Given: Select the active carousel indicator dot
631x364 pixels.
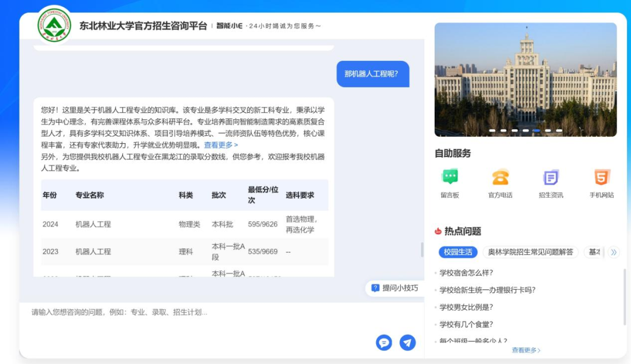Looking at the screenshot, I should (x=536, y=130).
